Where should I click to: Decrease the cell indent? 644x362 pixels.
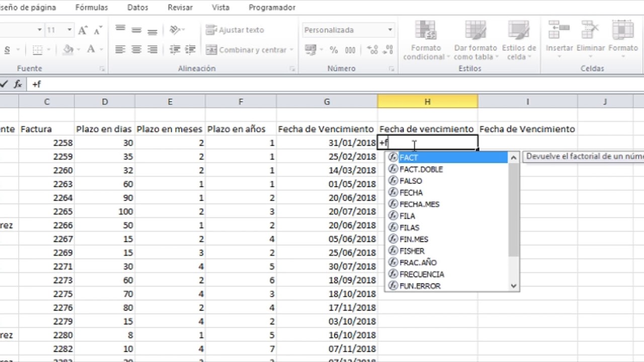[x=175, y=49]
